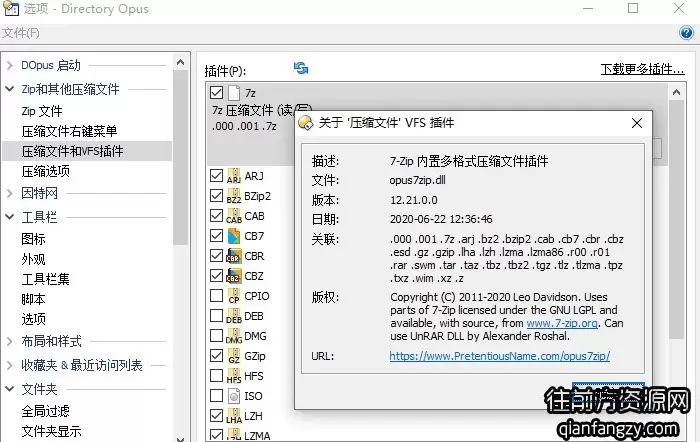Click the BZip2 archive icon

click(234, 196)
